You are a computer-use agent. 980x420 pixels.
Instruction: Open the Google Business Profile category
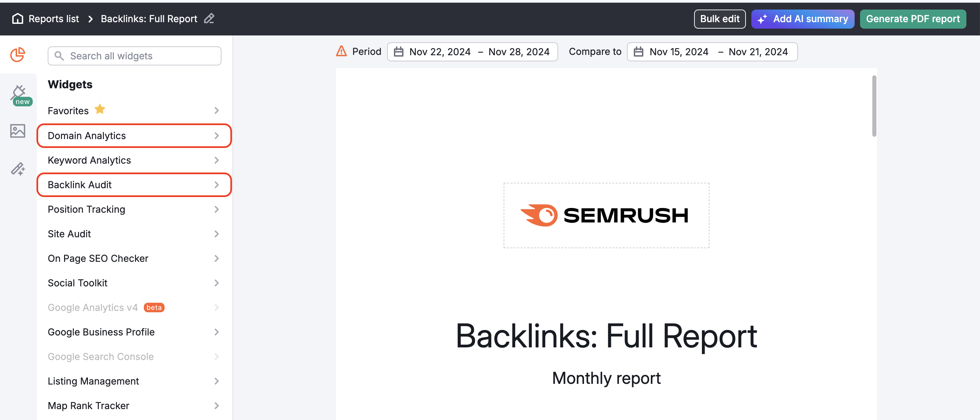pos(134,332)
